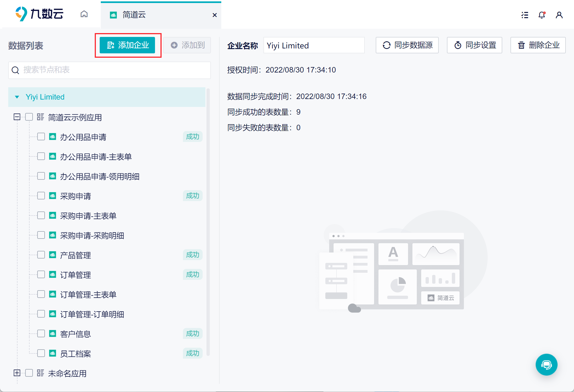Open the task list icon top right
Screen dimensions: 574x392
pos(524,15)
